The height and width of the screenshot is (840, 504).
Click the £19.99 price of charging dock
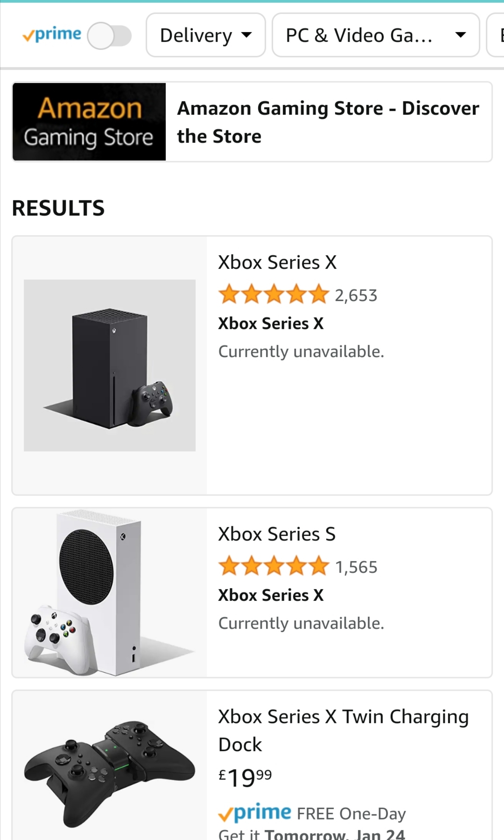pyautogui.click(x=245, y=777)
